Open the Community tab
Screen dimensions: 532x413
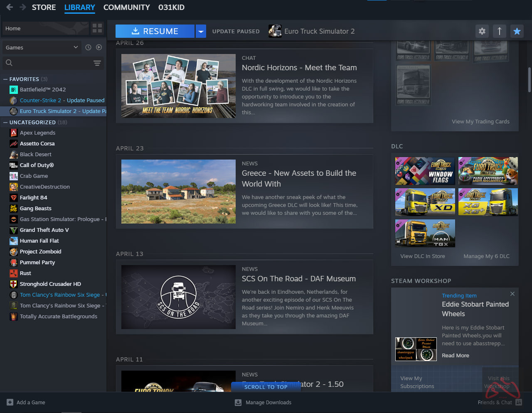point(126,7)
